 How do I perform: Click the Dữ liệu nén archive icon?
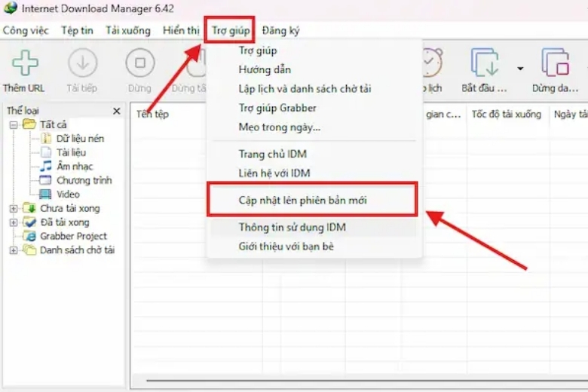[46, 138]
